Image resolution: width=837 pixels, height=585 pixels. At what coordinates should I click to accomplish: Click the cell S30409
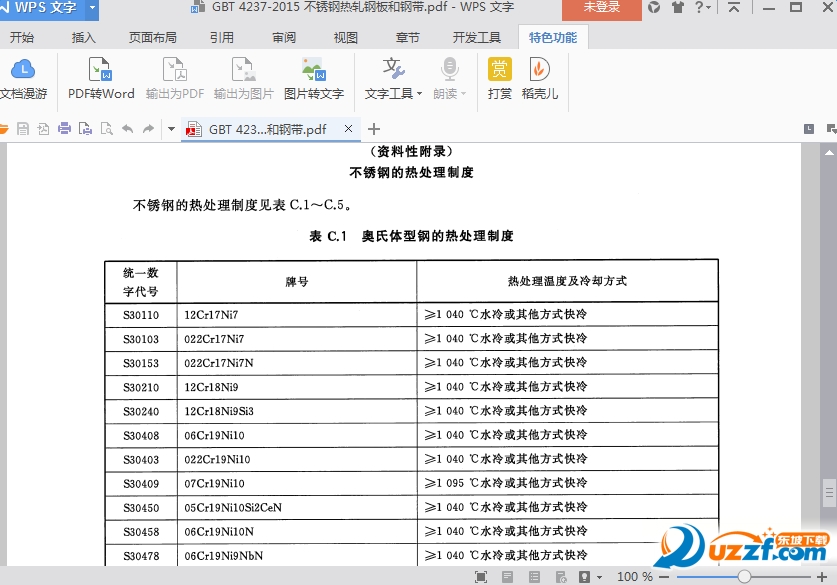(x=141, y=484)
